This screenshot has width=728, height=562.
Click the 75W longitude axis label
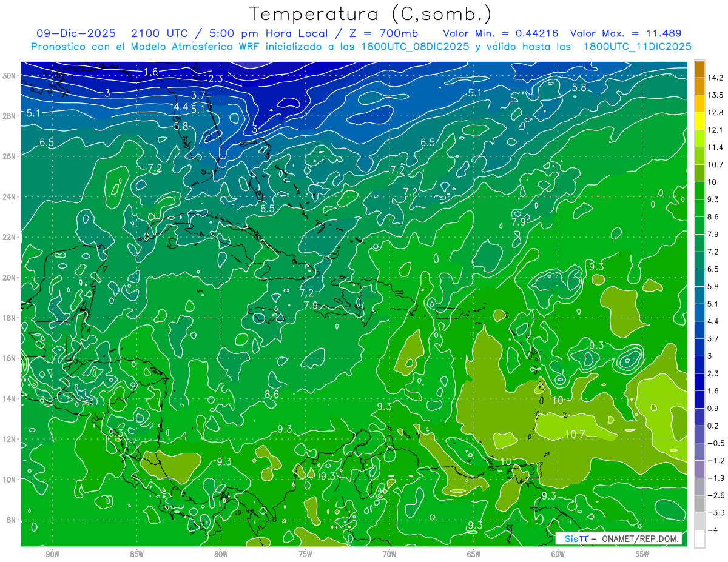tap(305, 554)
